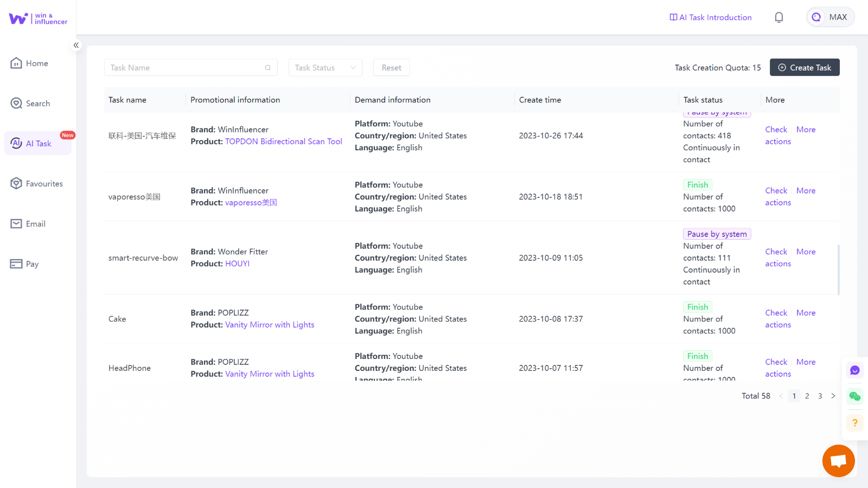Open the TOPDON Bidirectional Scan Tool product link
The image size is (868, 488).
(x=283, y=142)
